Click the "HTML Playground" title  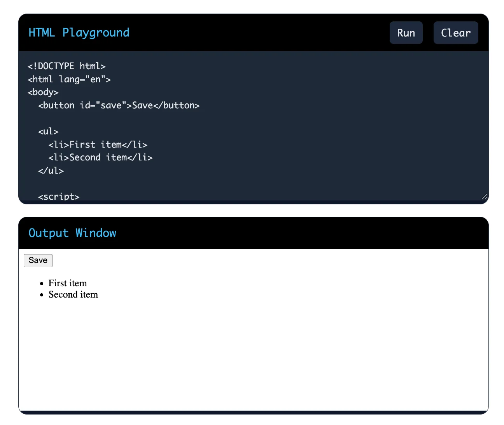point(79,33)
